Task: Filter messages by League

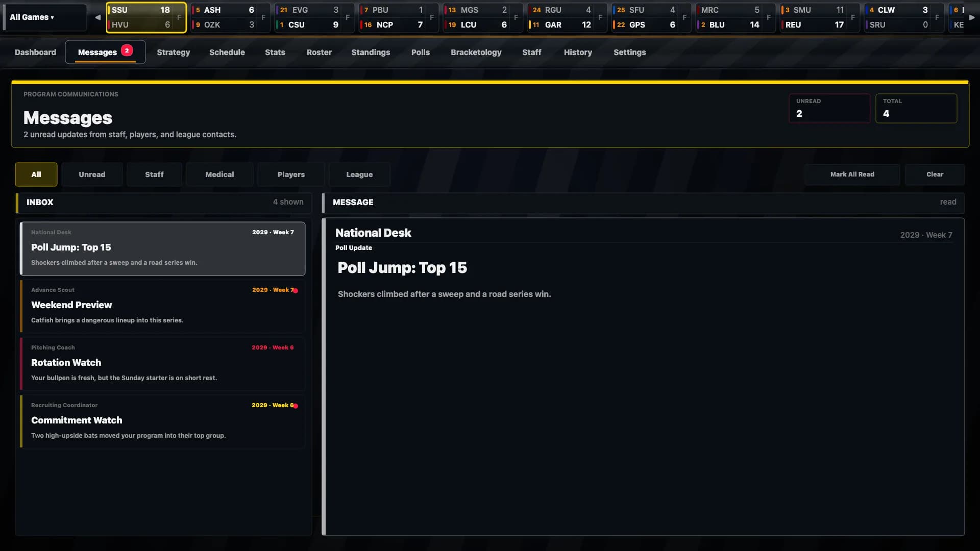Action: click(x=359, y=174)
